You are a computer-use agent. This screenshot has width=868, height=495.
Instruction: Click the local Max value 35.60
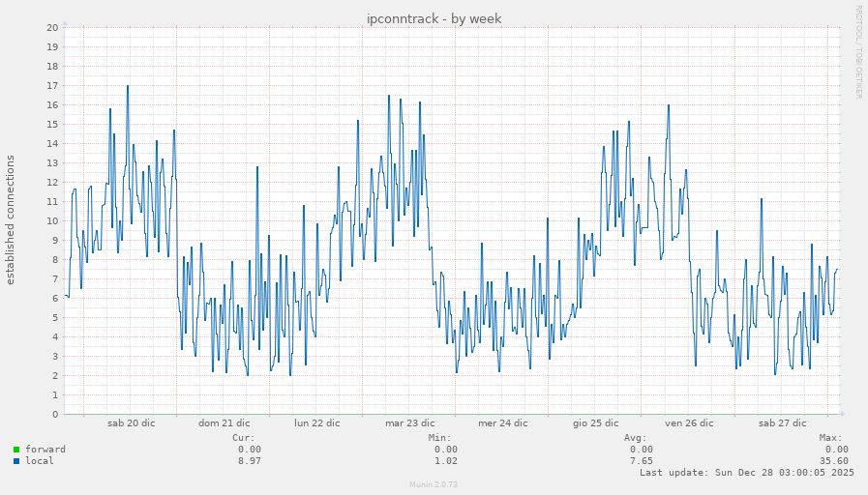(x=833, y=461)
